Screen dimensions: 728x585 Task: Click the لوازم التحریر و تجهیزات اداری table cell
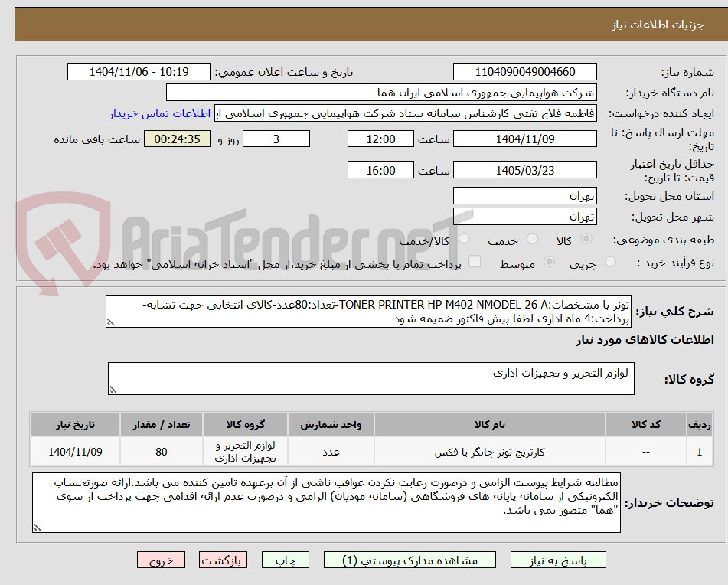tap(245, 452)
